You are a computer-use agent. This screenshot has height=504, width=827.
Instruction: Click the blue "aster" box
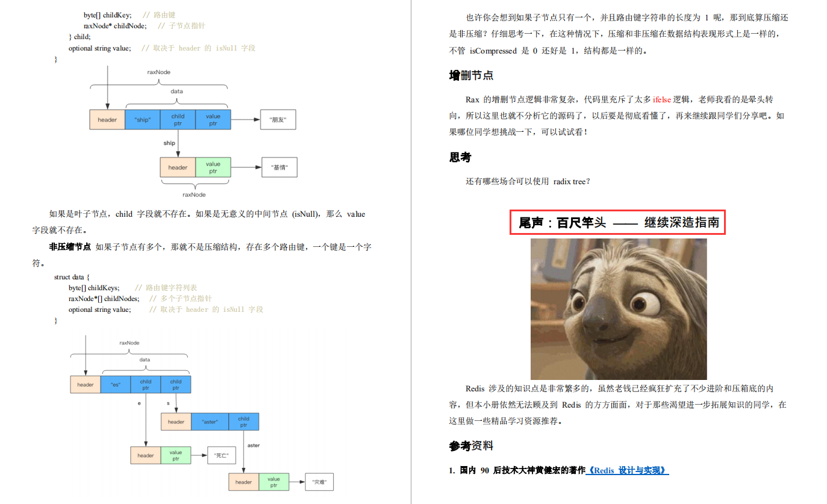pos(210,422)
